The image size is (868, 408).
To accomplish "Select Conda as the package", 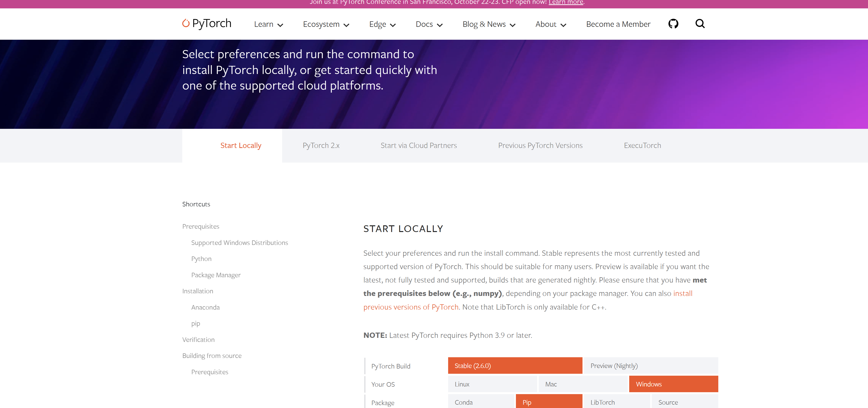I will tap(481, 402).
